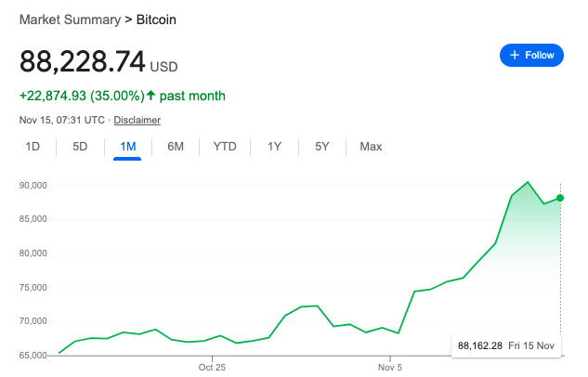This screenshot has width=588, height=377.
Task: Open the Max time range view
Action: (371, 147)
